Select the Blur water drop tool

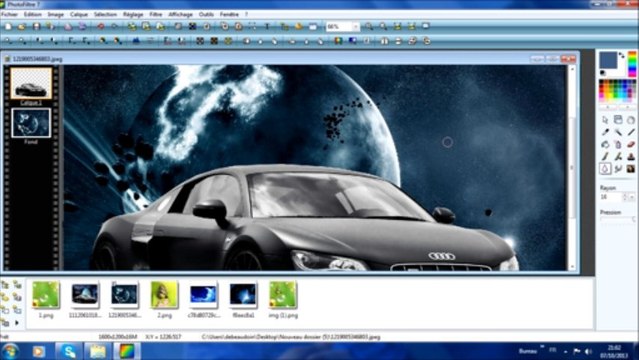coord(605,169)
